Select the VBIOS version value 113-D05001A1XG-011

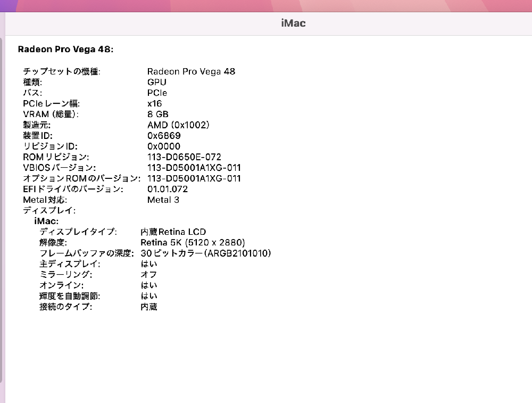click(x=194, y=168)
